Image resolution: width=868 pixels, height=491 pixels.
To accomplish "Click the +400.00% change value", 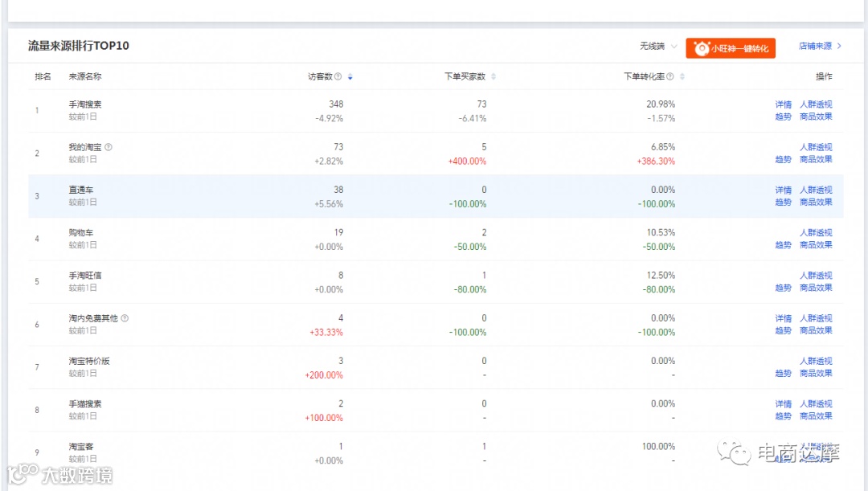I will pyautogui.click(x=467, y=161).
